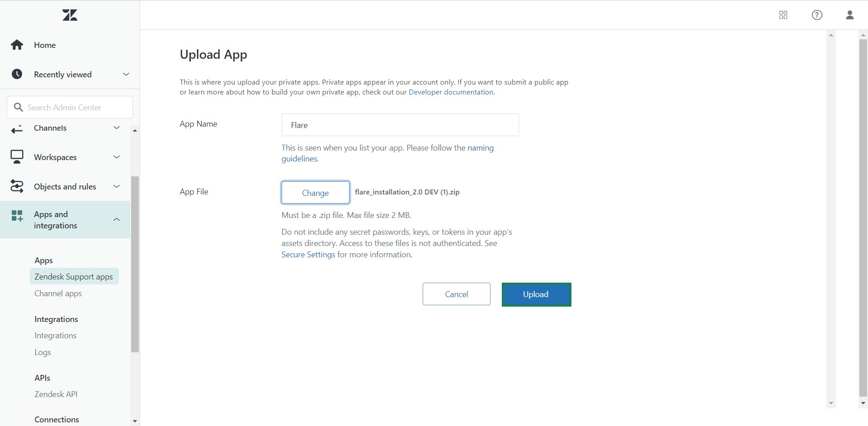Click the Cancel button
The image size is (868, 426).
click(456, 294)
